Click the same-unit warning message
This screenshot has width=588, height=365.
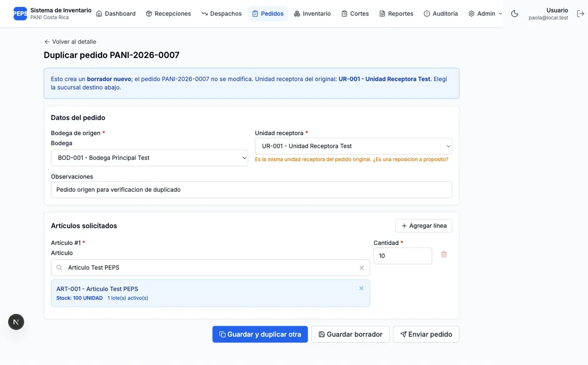352,159
